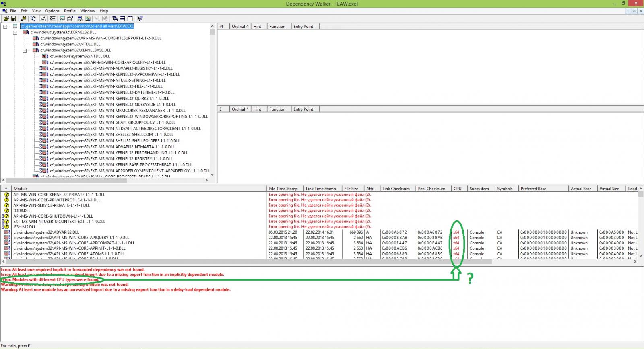Open the Profile menu
Image resolution: width=644 pixels, height=349 pixels.
[70, 11]
